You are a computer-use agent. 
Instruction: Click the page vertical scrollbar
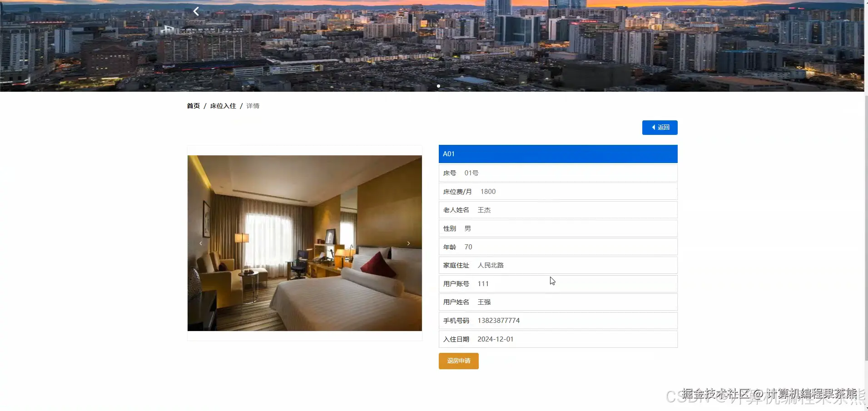[866, 227]
